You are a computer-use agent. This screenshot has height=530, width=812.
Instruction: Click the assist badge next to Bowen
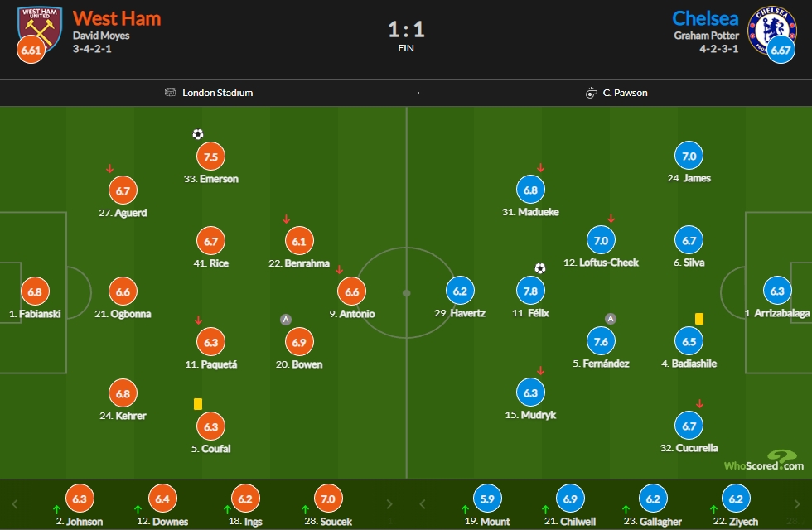[x=285, y=320]
